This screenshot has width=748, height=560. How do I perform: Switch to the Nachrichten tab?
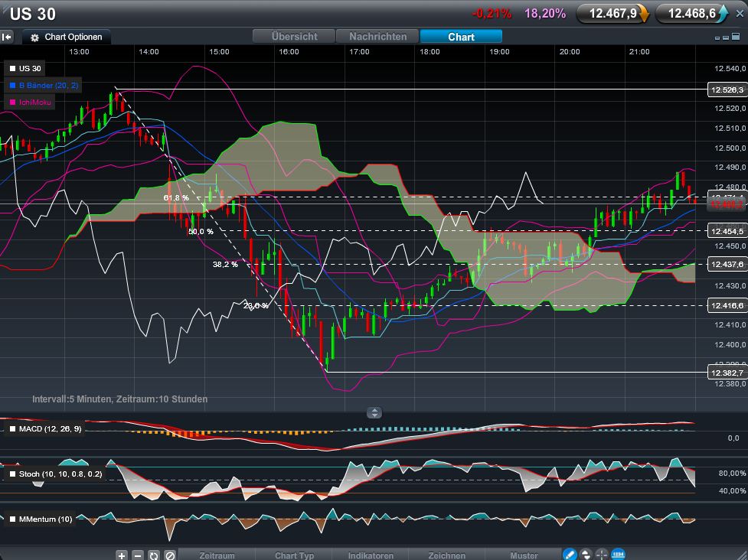click(x=377, y=35)
